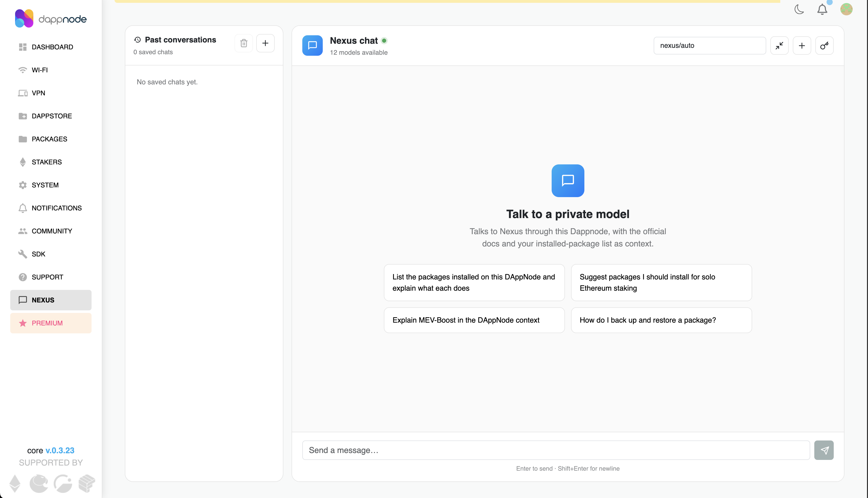The image size is (868, 498).
Task: Open the user avatar menu
Action: [x=846, y=9]
